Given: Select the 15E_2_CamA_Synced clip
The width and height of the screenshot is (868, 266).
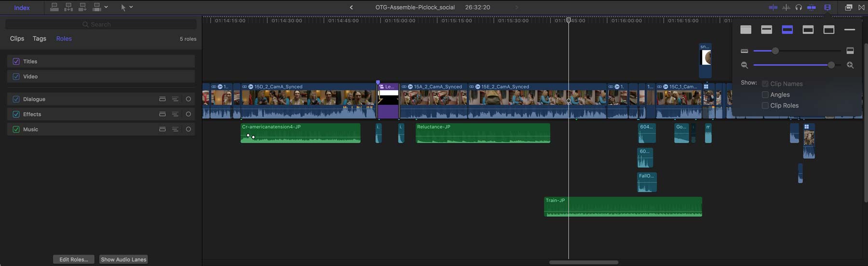Looking at the screenshot, I should [537, 101].
